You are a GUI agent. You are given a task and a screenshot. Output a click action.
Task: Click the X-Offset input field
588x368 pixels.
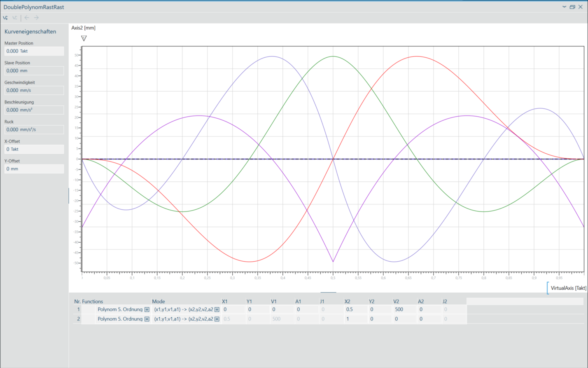[34, 149]
